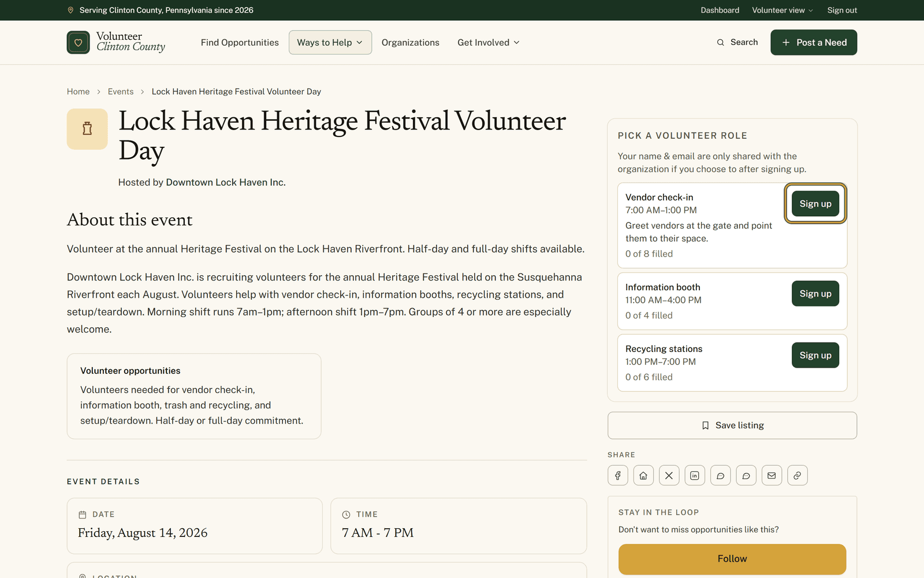Image resolution: width=924 pixels, height=578 pixels.
Task: Open the Search link
Action: (737, 42)
